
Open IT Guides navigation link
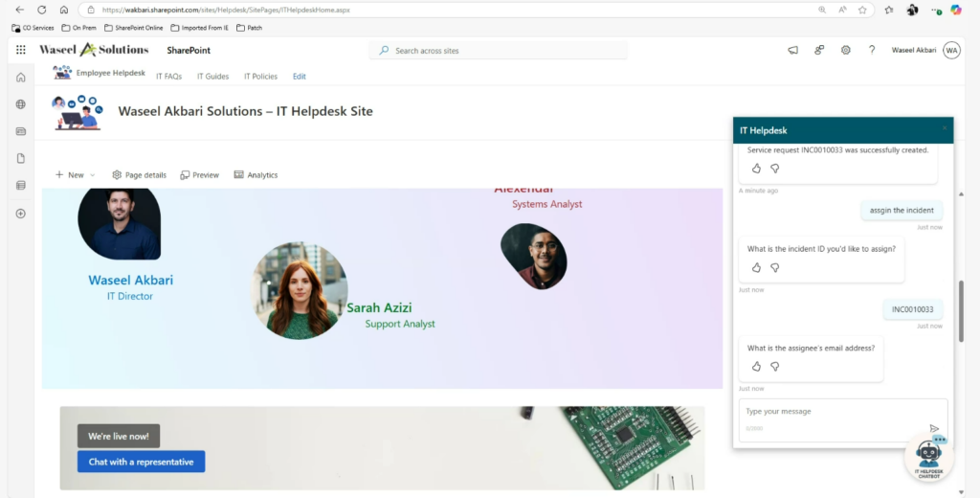pos(213,77)
